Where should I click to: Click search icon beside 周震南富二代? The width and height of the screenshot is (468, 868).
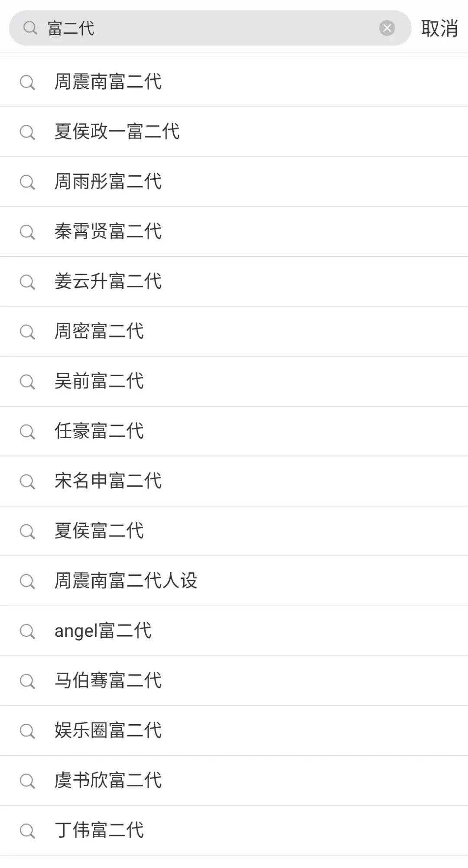(27, 82)
